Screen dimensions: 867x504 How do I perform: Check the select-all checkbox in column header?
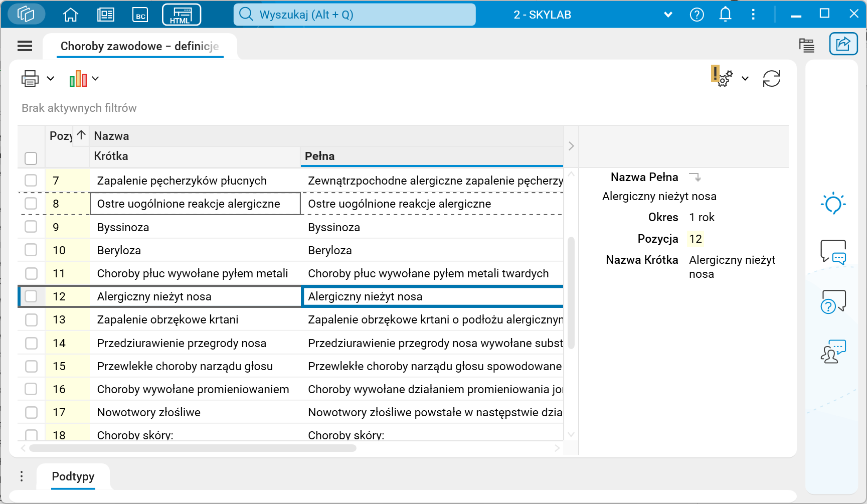[x=31, y=158]
